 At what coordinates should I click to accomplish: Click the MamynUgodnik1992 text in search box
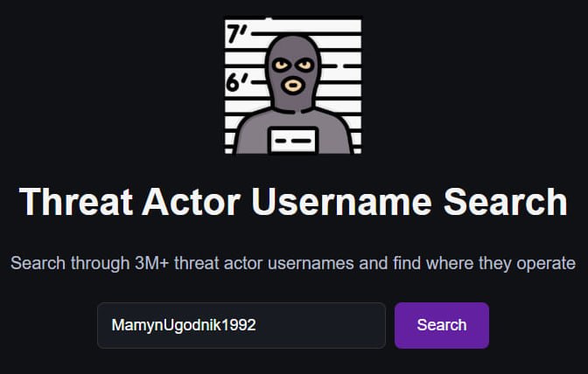(184, 325)
